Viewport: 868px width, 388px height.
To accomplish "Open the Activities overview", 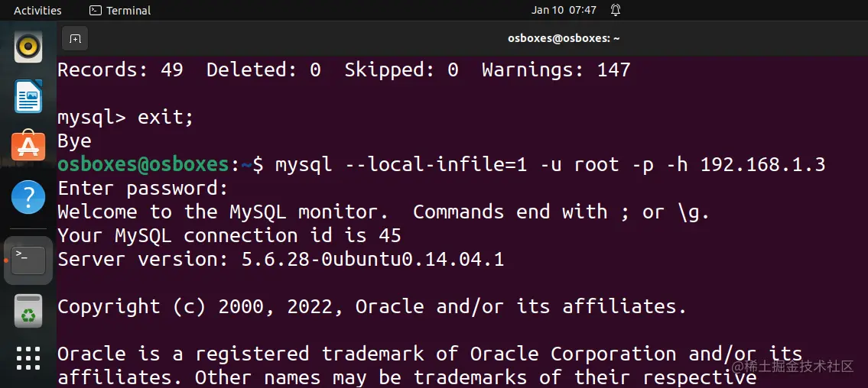I will pyautogui.click(x=37, y=11).
